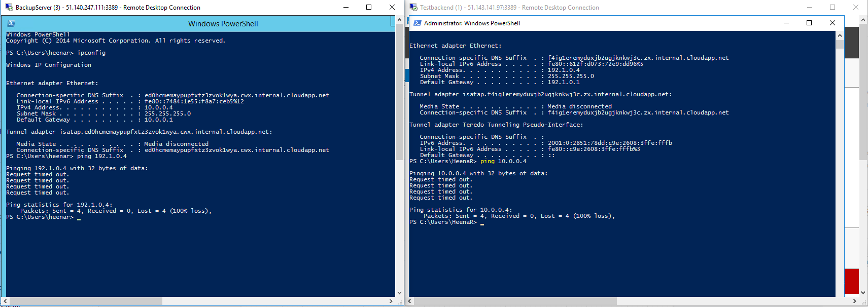
Task: Maximize the Testbackend Remote Desktop window
Action: click(832, 7)
